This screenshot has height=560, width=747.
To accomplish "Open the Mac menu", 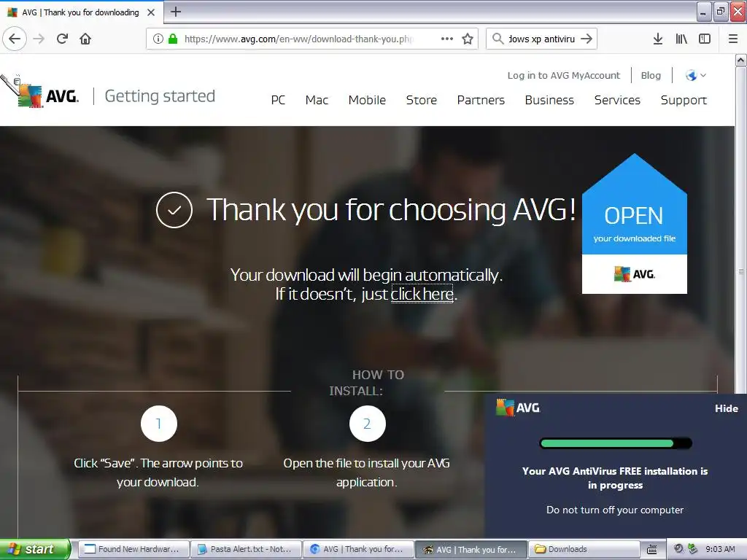I will tap(317, 100).
